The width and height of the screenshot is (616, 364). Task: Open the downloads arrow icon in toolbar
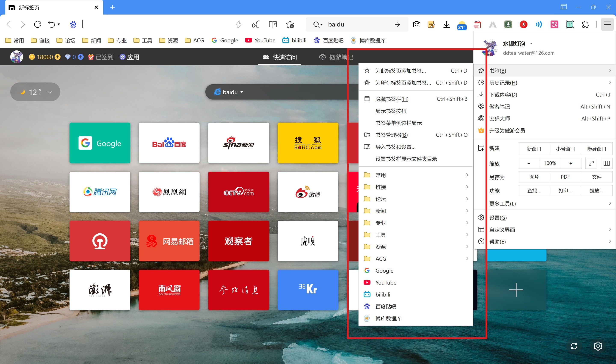tap(446, 24)
